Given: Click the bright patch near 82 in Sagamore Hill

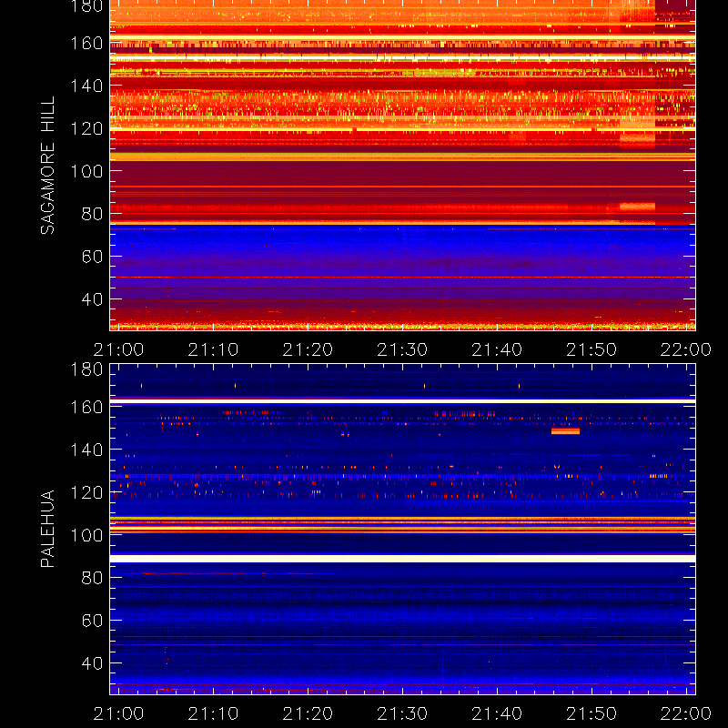Looking at the screenshot, I should (x=637, y=207).
